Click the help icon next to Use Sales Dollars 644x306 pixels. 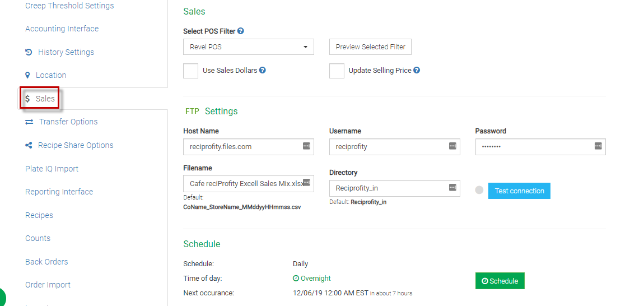click(262, 71)
